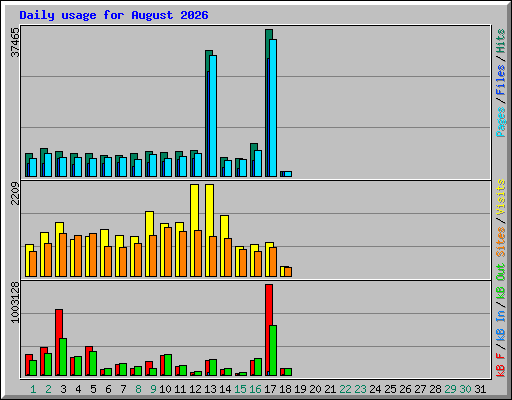Select the day 2 hits bar
Image resolution: width=512 pixels, height=400 pixels.
point(44,151)
